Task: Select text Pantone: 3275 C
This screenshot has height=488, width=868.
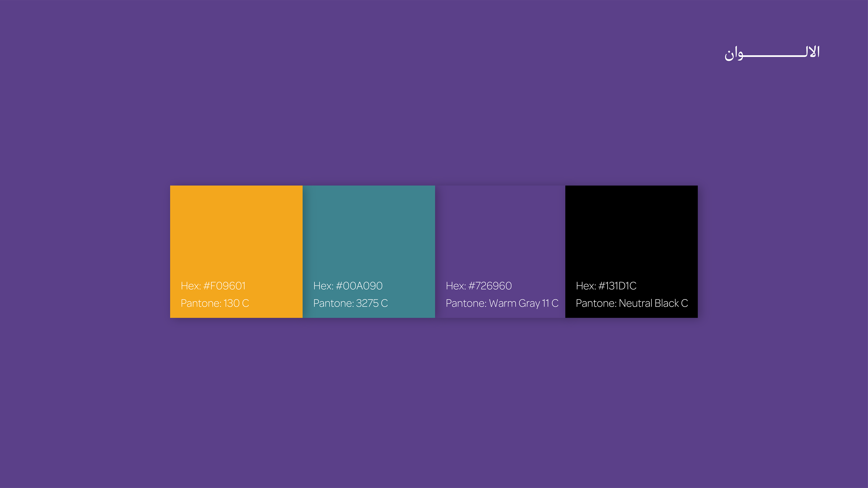Action: 350,303
